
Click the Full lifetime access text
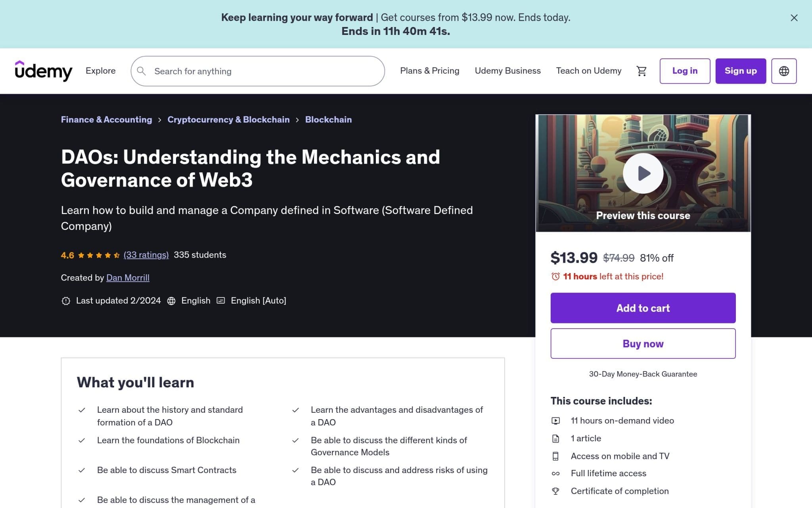tap(608, 473)
